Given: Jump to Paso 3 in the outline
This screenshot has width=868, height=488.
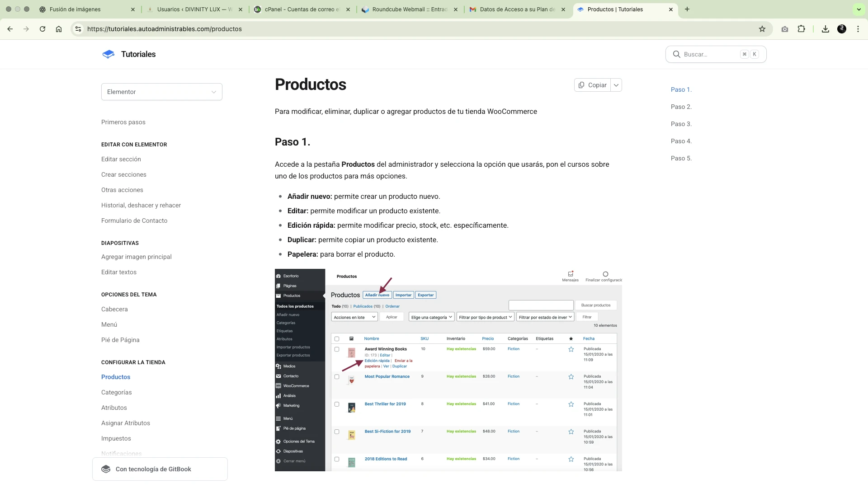Looking at the screenshot, I should tap(681, 124).
